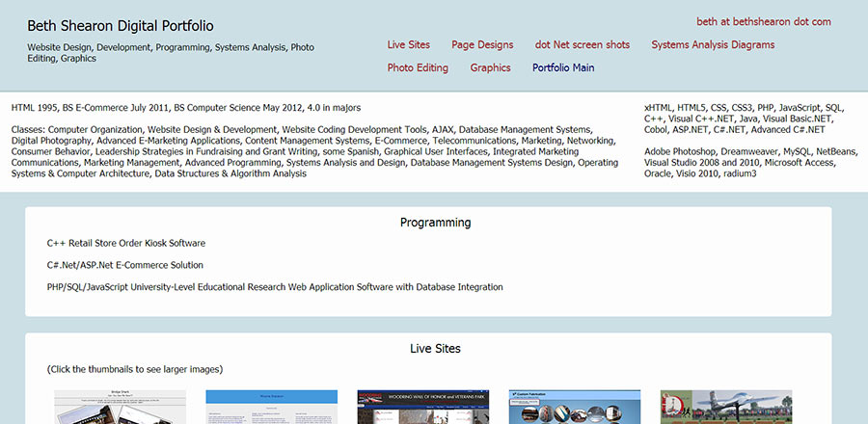Open the Live Sites navigation link
This screenshot has height=424, width=868.
pyautogui.click(x=408, y=44)
